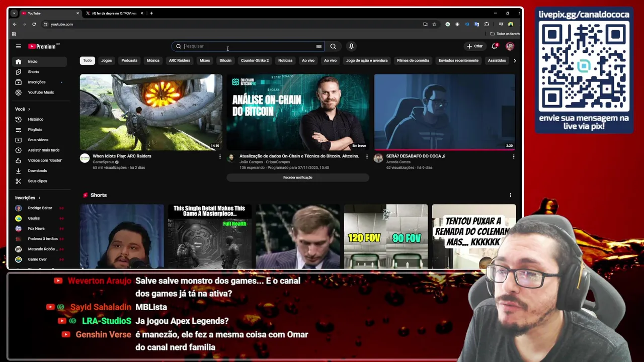Open the notifications bell

[495, 46]
